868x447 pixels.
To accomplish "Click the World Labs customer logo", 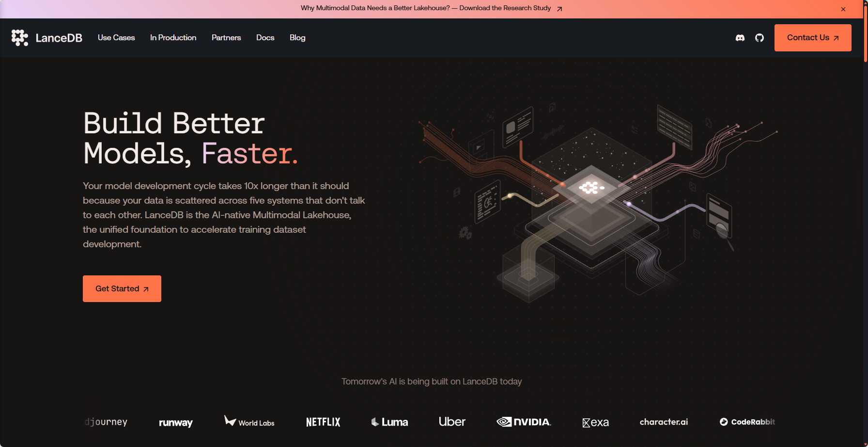I will point(249,421).
